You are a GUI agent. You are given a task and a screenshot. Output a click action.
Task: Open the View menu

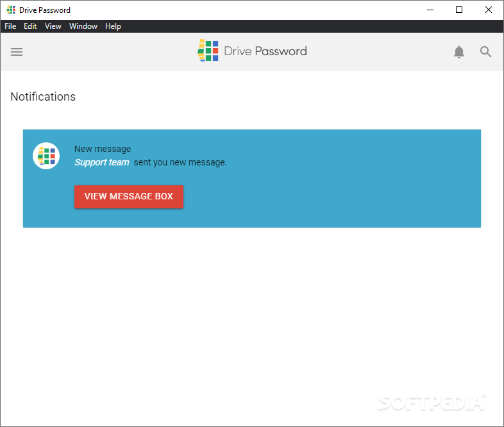pos(53,26)
